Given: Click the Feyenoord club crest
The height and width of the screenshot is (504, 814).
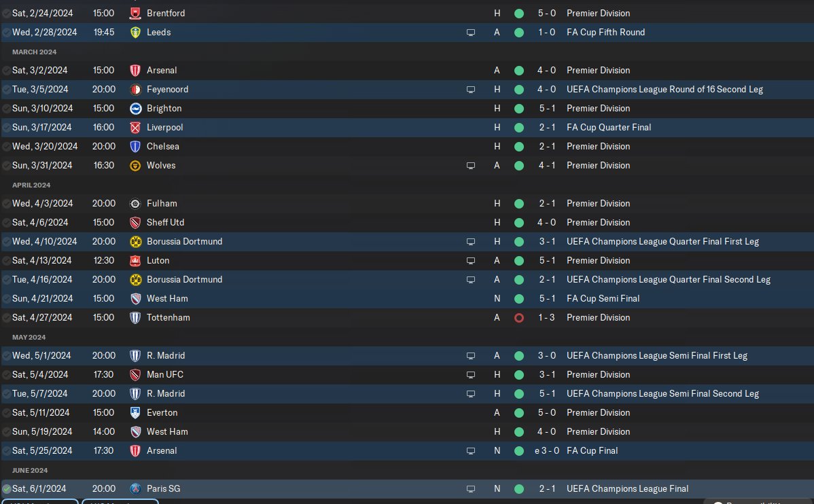Looking at the screenshot, I should coord(135,90).
